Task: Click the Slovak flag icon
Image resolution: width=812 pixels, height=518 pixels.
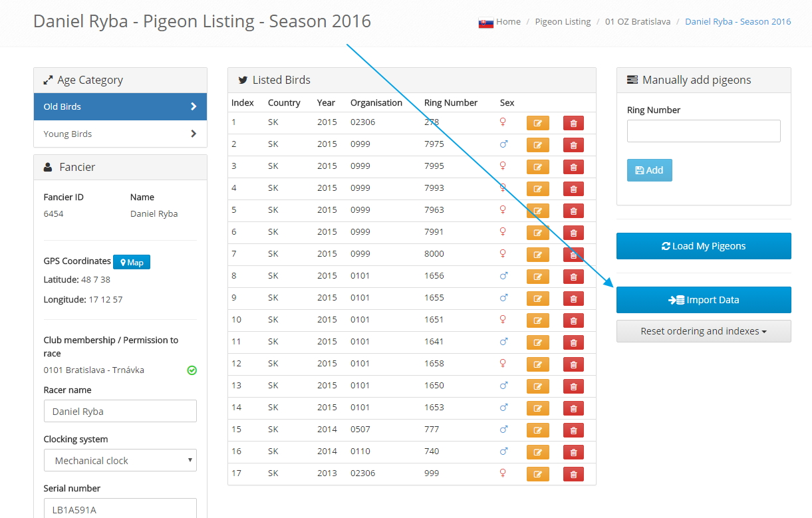Action: pos(485,22)
